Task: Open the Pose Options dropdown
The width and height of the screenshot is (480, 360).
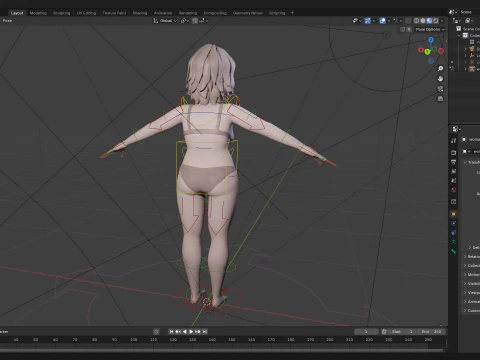Action: [430, 29]
